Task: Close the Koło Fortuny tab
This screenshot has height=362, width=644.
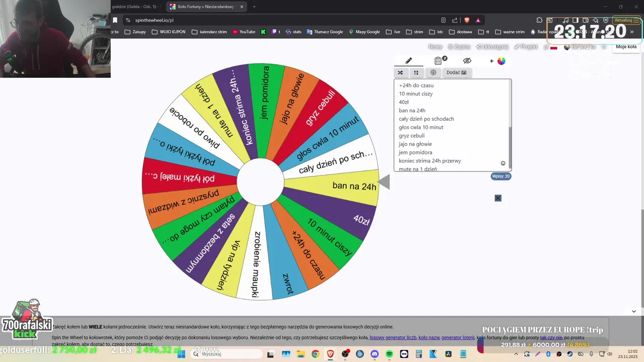Action: 242,7
